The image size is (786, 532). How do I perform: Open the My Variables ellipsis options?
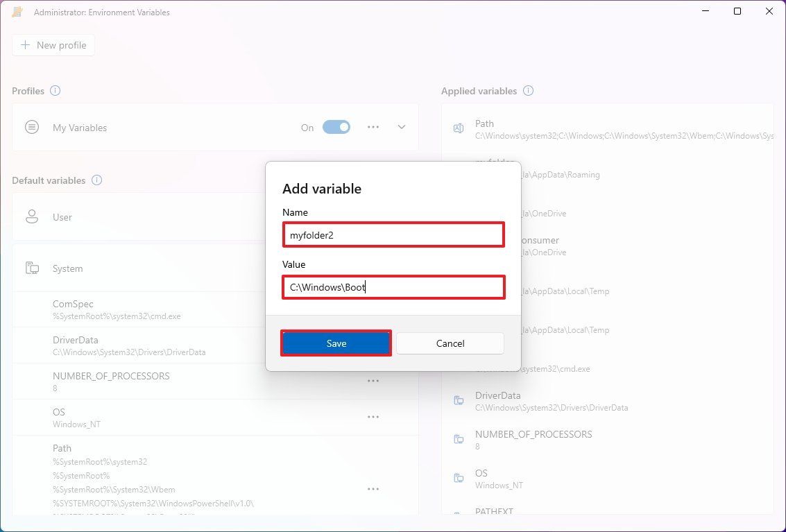point(373,127)
